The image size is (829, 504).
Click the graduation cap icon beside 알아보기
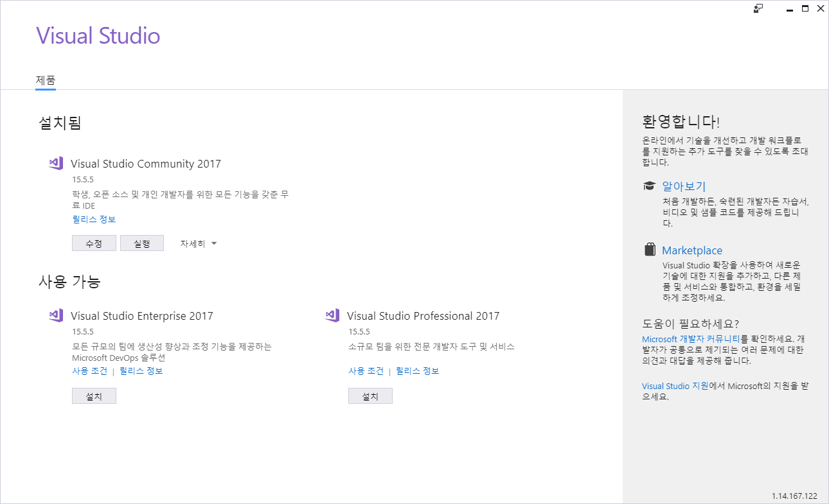[649, 186]
